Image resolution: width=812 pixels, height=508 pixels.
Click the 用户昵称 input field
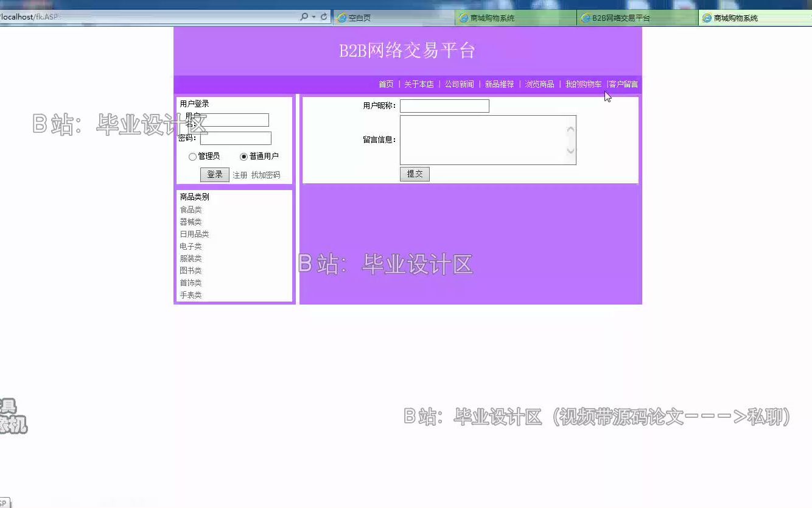coord(444,106)
